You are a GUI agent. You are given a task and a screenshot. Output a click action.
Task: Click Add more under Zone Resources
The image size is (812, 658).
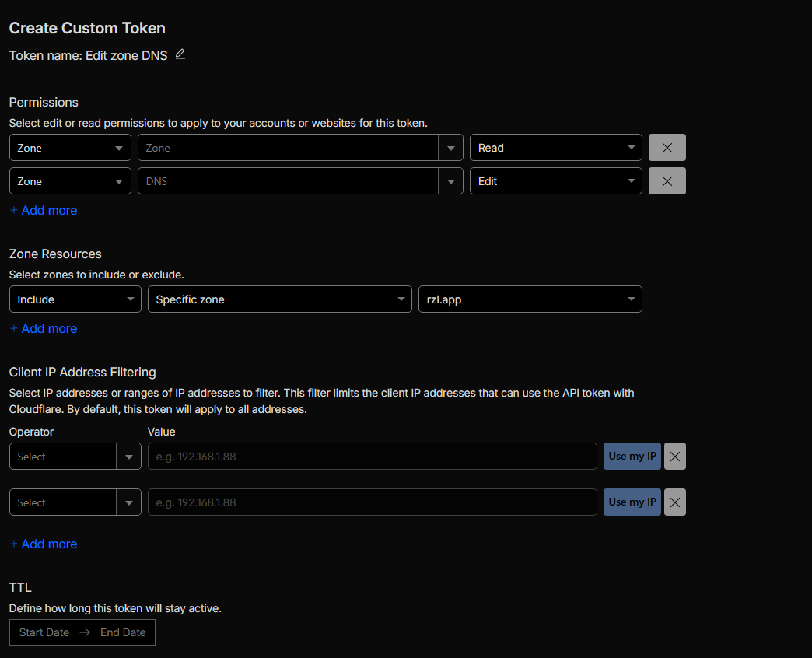(44, 329)
